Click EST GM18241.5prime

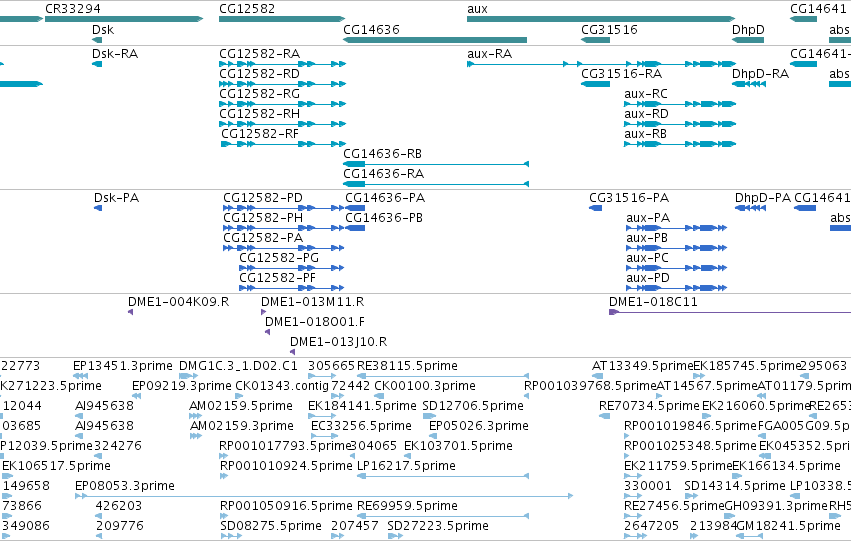788,526
